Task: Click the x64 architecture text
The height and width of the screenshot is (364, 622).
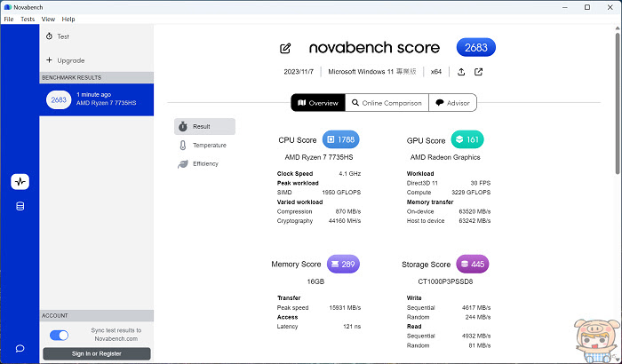Action: (x=436, y=72)
